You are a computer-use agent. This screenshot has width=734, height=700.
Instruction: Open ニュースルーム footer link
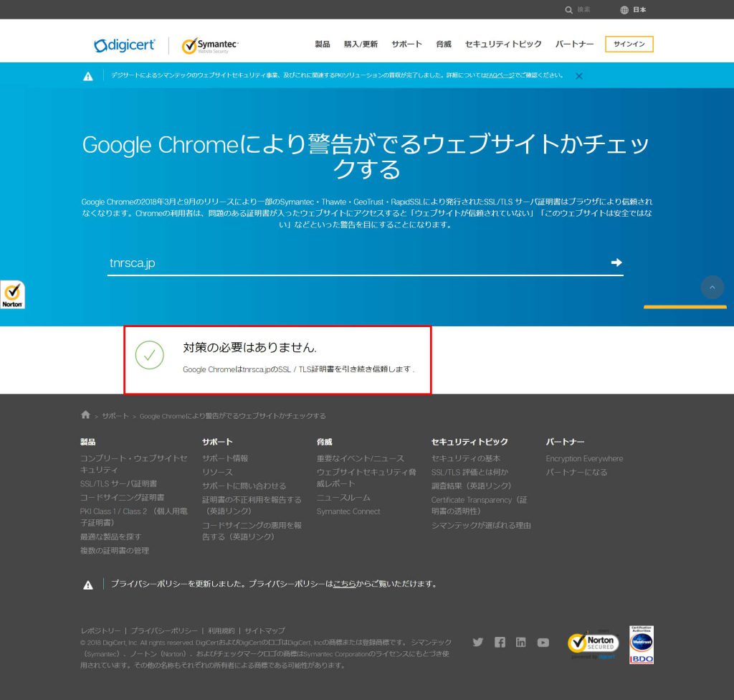coord(343,498)
